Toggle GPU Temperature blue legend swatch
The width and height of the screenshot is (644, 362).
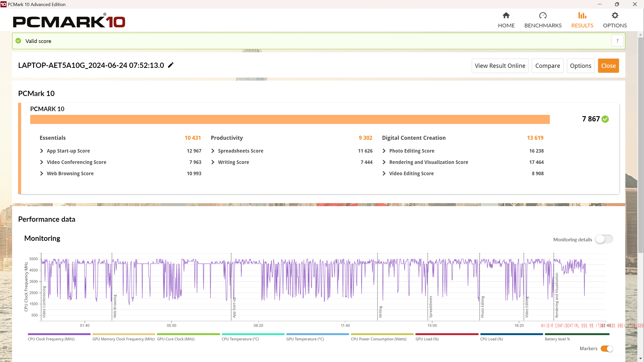[317, 334]
